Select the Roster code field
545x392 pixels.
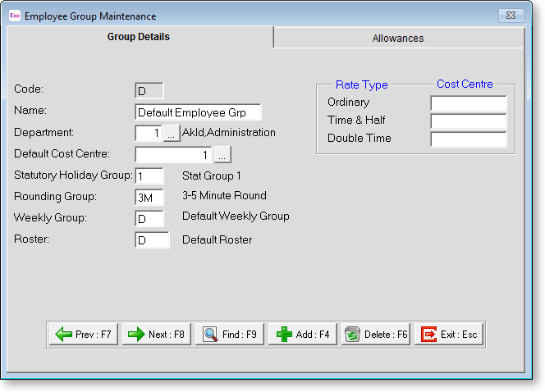pos(152,240)
